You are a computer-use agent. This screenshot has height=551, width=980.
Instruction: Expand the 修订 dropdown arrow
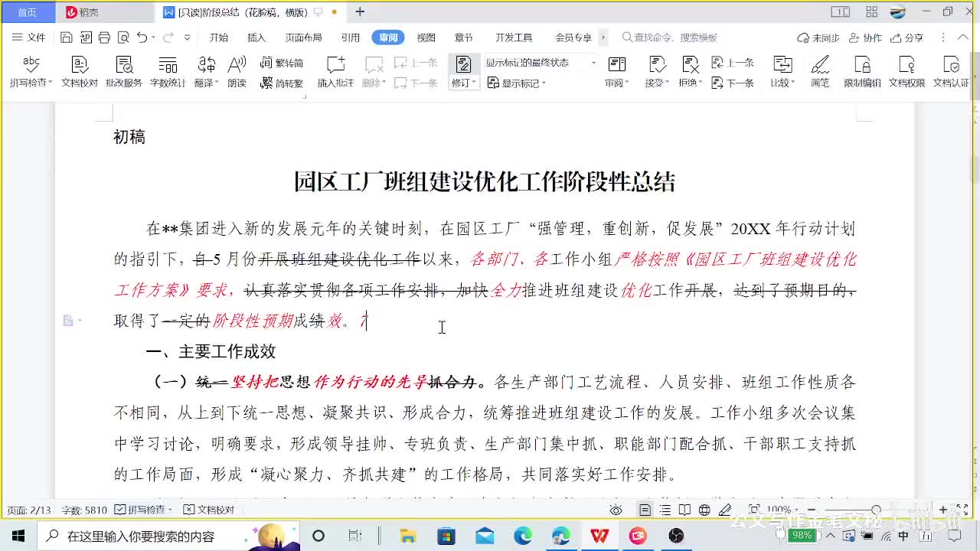click(474, 83)
